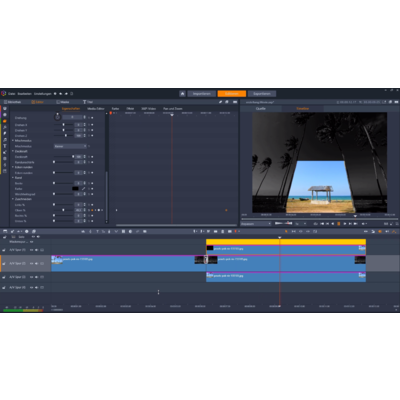Click the pause button in the preview player
The height and width of the screenshot is (400, 400).
339,224
